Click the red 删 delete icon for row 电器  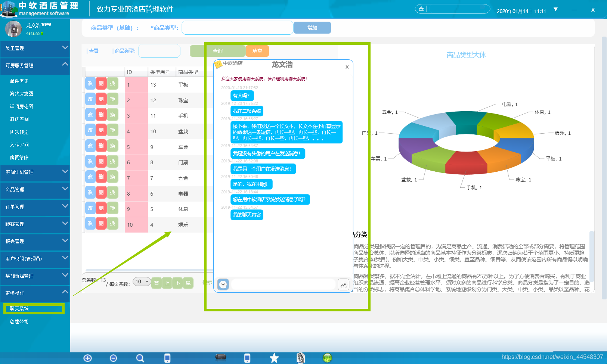[x=101, y=192]
